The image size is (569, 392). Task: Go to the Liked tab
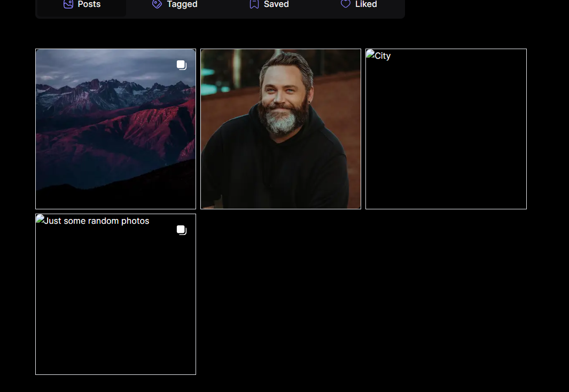pos(358,5)
